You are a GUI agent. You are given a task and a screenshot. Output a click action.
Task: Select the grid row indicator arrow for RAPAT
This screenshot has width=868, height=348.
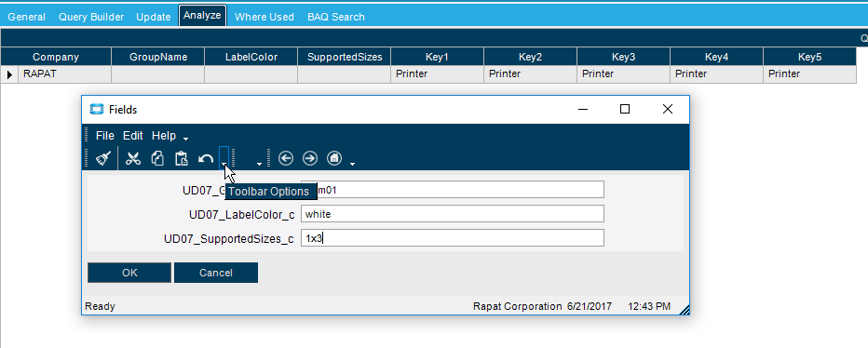pyautogui.click(x=9, y=74)
